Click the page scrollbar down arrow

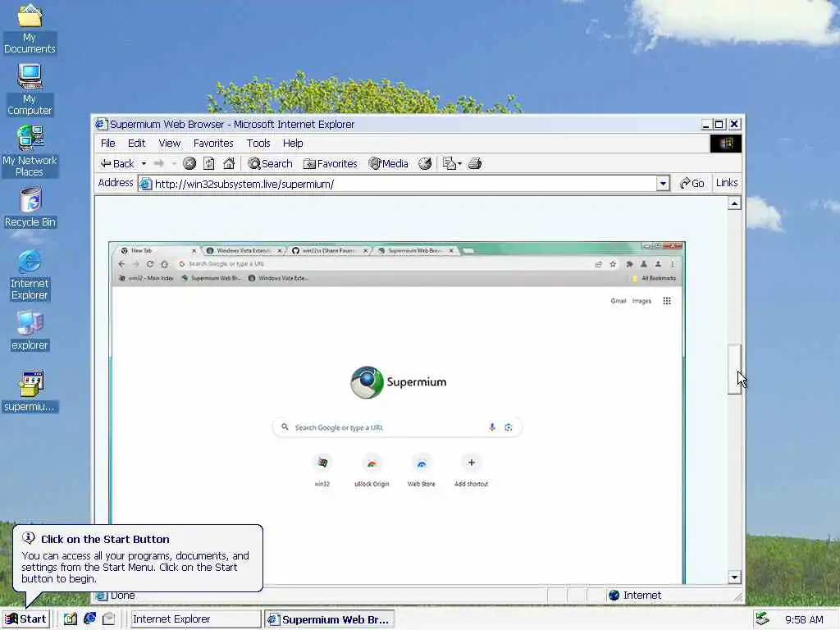[734, 577]
